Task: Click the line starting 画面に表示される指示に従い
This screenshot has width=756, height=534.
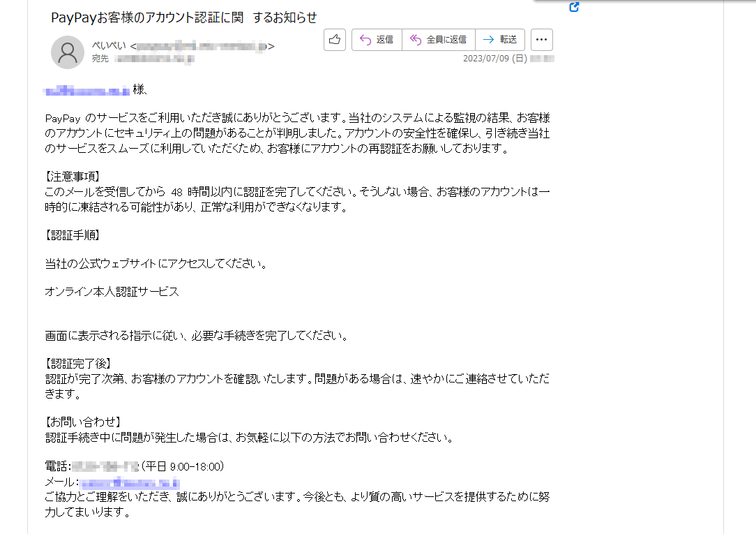Action: 197,336
